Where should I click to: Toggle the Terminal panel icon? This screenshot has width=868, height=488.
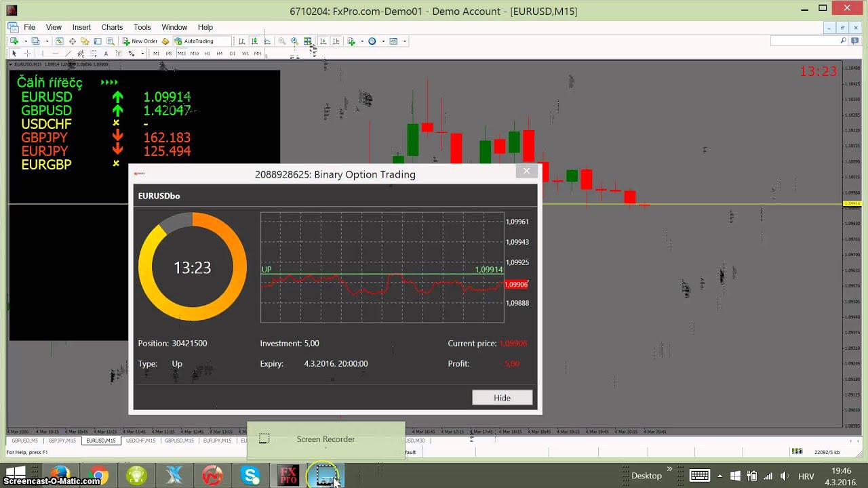(98, 41)
